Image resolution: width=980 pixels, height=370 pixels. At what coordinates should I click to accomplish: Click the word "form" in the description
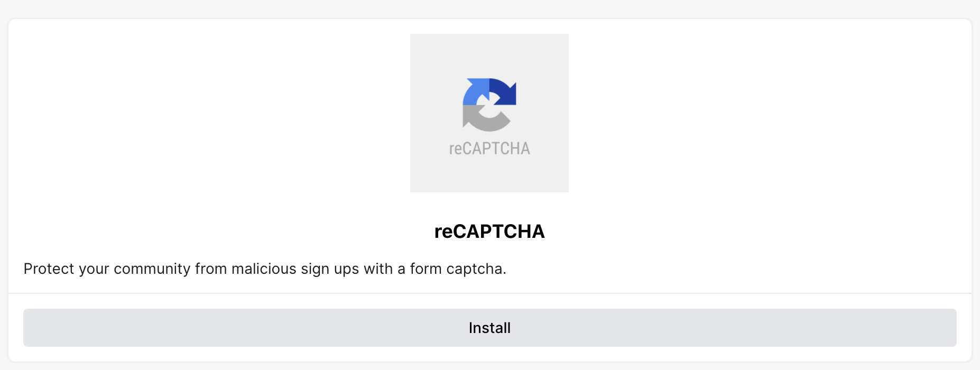point(426,269)
